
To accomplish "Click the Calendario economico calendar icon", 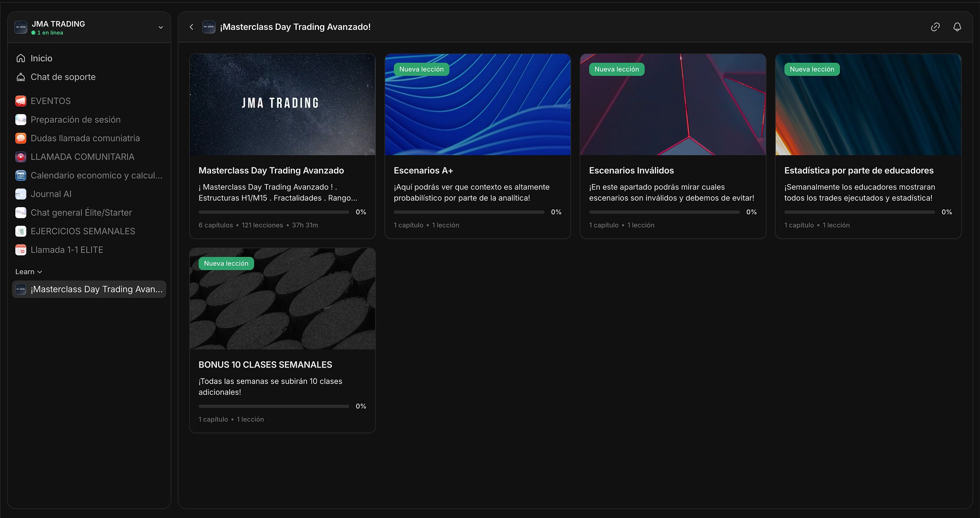I will [x=21, y=175].
